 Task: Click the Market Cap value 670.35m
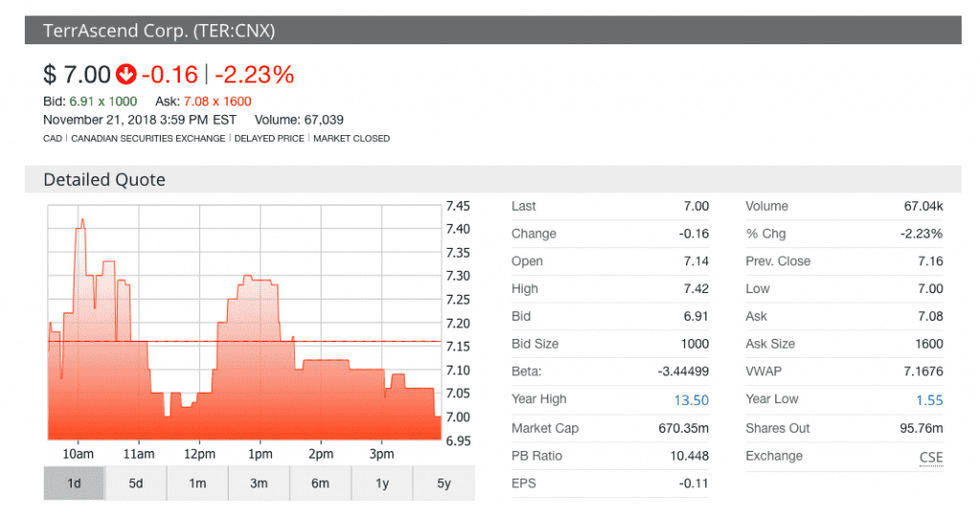[x=680, y=428]
